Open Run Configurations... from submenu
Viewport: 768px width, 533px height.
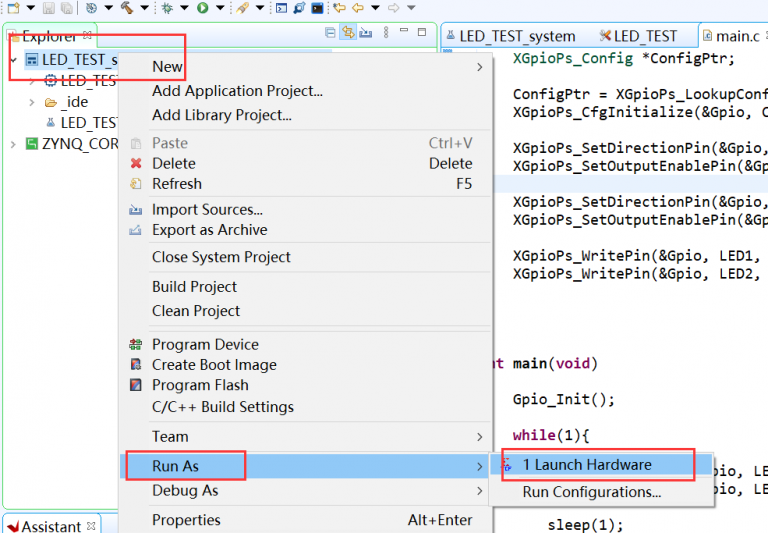click(591, 492)
